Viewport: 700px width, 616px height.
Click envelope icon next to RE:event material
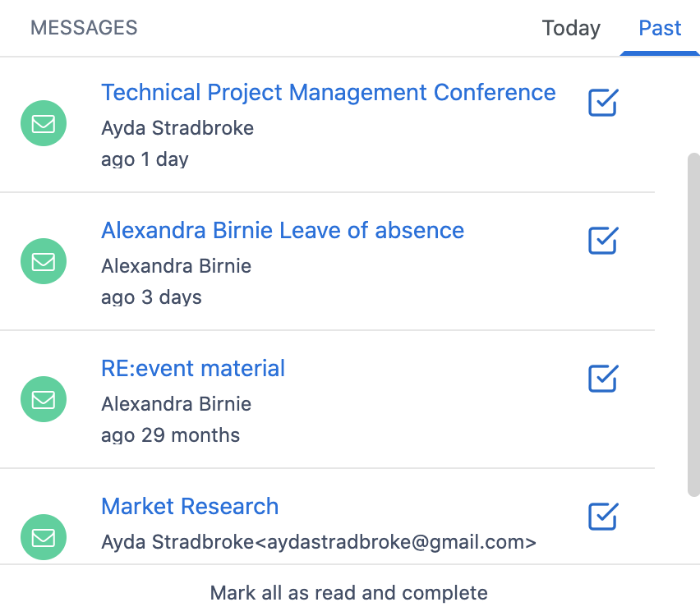(43, 400)
